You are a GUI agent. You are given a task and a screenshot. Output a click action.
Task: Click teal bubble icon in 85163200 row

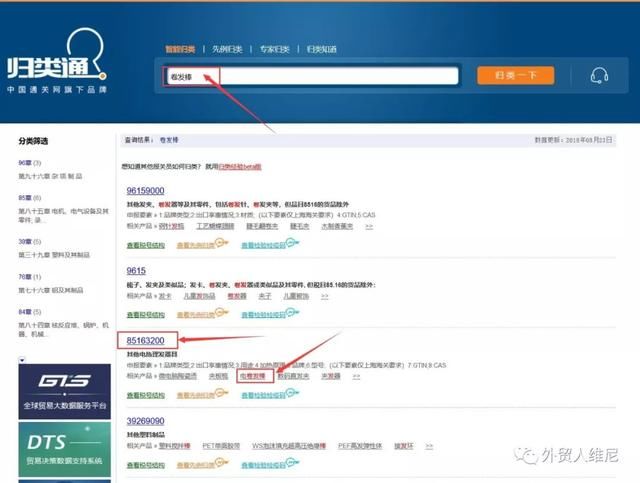(292, 393)
